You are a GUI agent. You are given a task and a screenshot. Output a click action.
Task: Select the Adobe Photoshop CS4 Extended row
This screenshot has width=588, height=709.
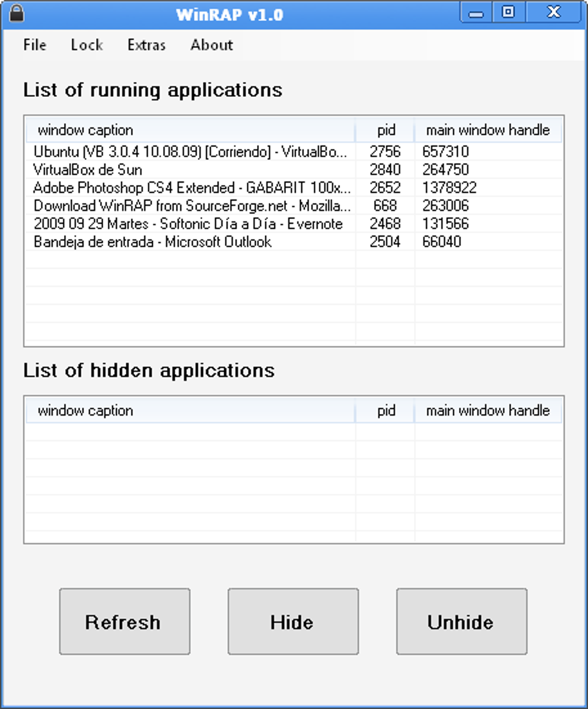pos(294,187)
